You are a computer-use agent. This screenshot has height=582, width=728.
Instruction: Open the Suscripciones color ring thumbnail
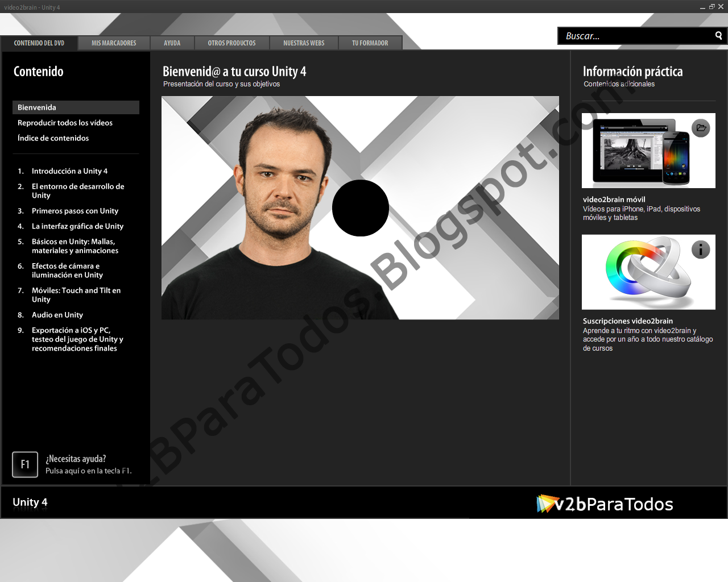[648, 272]
